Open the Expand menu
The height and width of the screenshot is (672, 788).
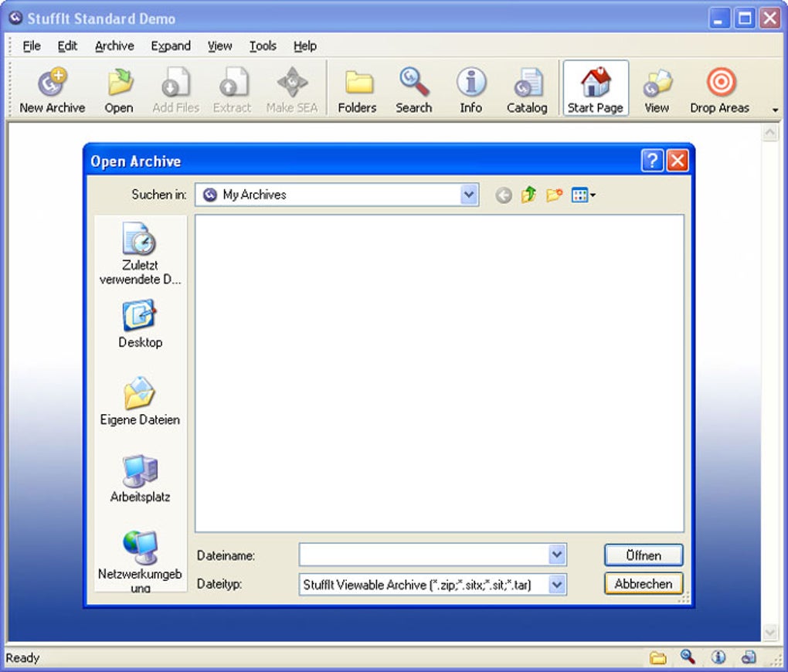point(171,46)
